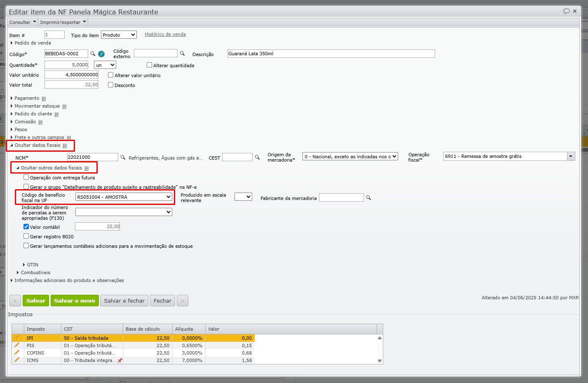Enable Alterar valor unitário checkbox

111,75
